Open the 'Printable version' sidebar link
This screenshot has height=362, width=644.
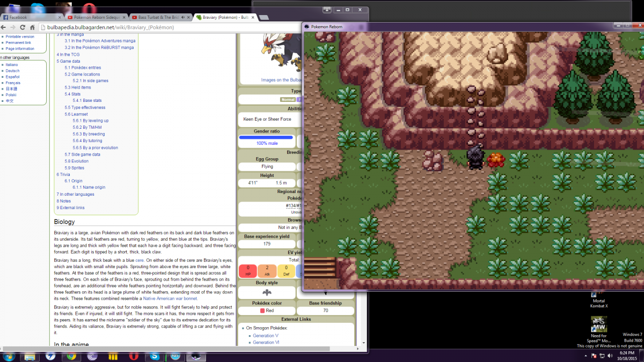[20, 36]
